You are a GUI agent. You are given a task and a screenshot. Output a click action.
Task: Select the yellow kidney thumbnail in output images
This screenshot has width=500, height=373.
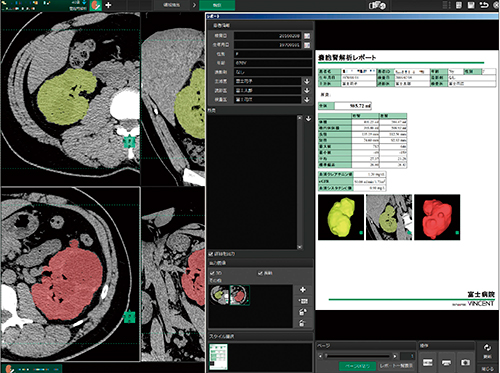[x=219, y=295]
